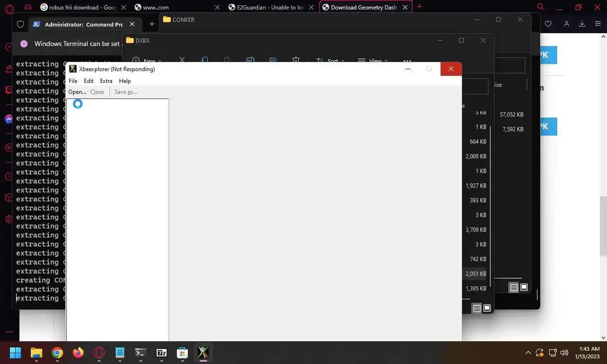Click the volume speaker icon in system tray
Viewport: 607px width, 364px height.
pos(564,353)
